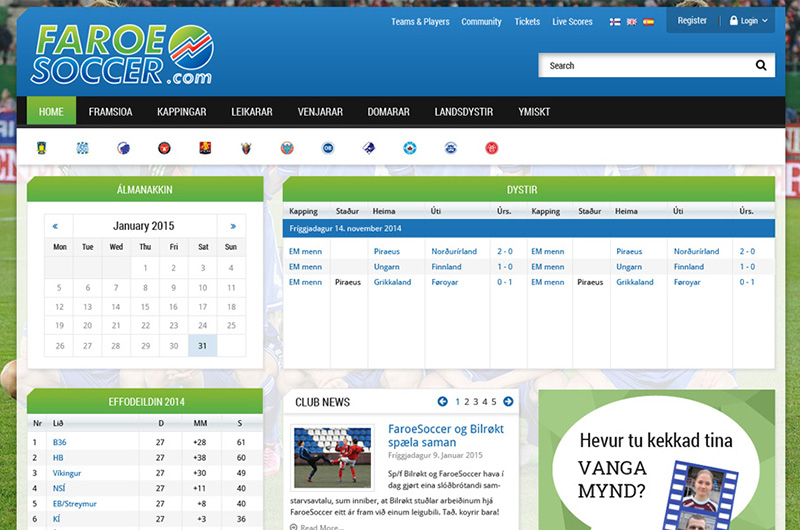Go to next month in calendar
Viewport: 800px width, 530px height.
coord(233,226)
